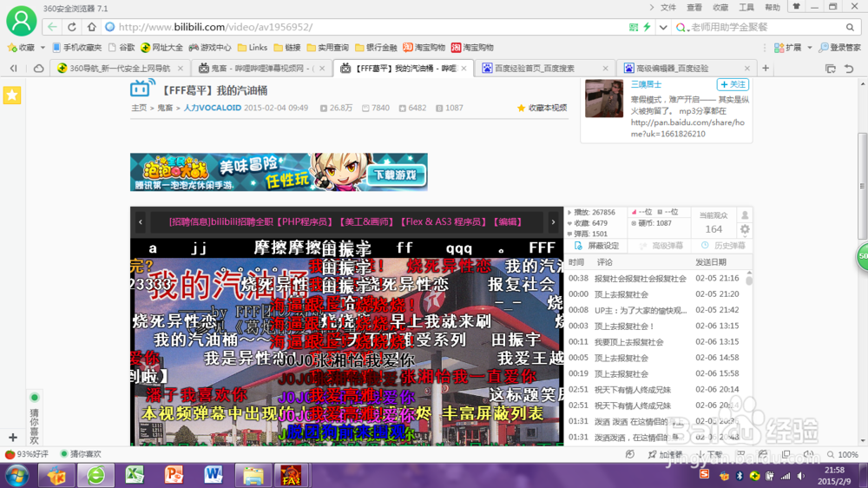
Task: Open 历史弹幕 danmaku history
Action: click(723, 246)
